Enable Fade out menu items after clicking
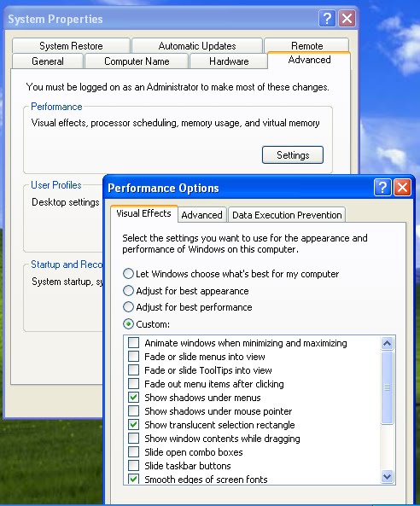The width and height of the screenshot is (420, 506). pos(133,384)
